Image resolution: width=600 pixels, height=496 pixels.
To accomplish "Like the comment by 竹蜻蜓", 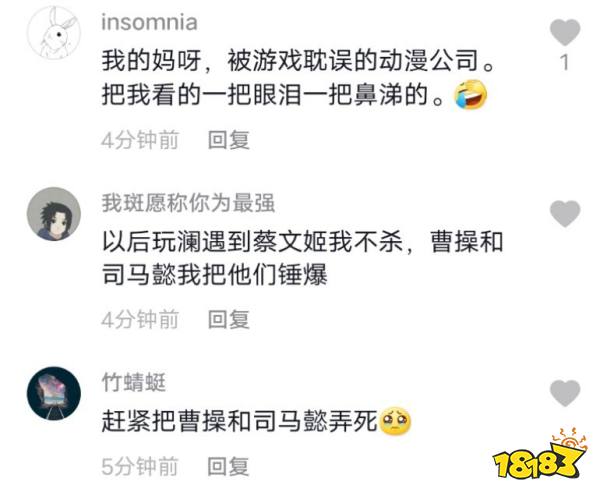I will tap(565, 393).
